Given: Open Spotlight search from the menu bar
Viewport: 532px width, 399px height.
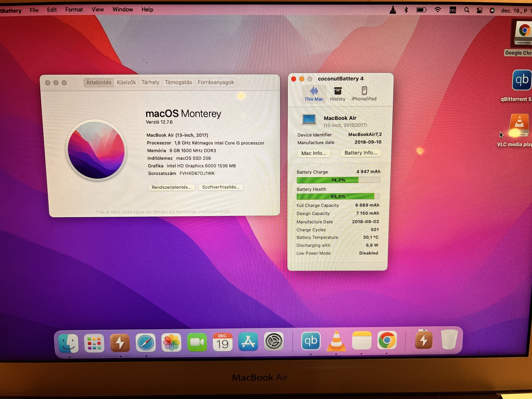Looking at the screenshot, I should pos(467,10).
